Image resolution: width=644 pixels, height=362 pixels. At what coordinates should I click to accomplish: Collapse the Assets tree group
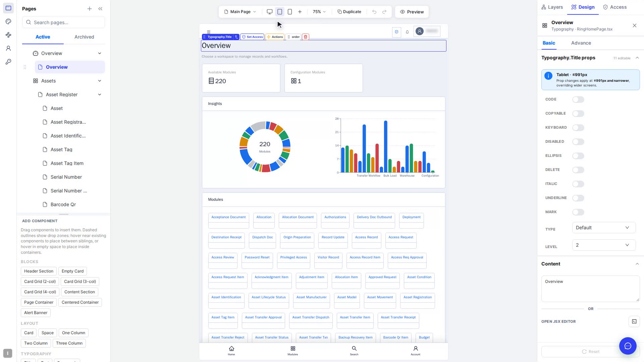pyautogui.click(x=100, y=81)
